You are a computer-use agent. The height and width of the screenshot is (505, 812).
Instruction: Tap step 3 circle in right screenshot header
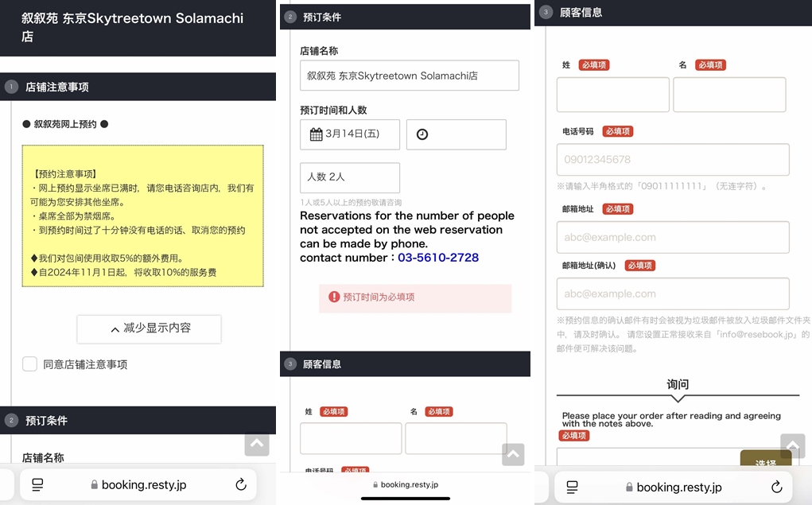(546, 12)
